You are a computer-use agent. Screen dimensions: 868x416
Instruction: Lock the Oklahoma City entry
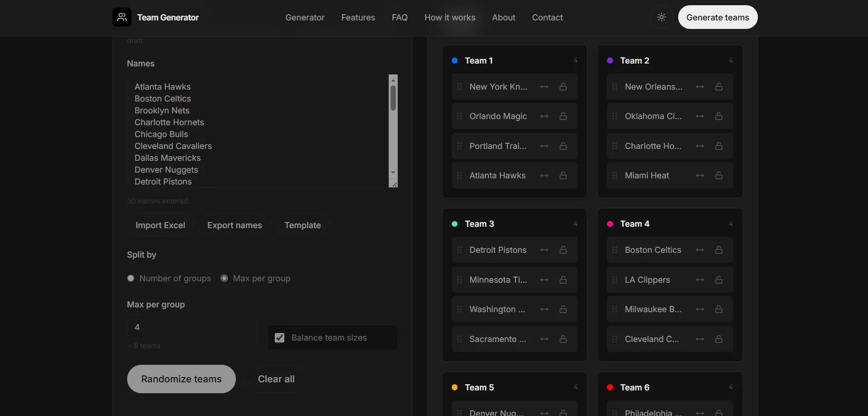click(719, 116)
